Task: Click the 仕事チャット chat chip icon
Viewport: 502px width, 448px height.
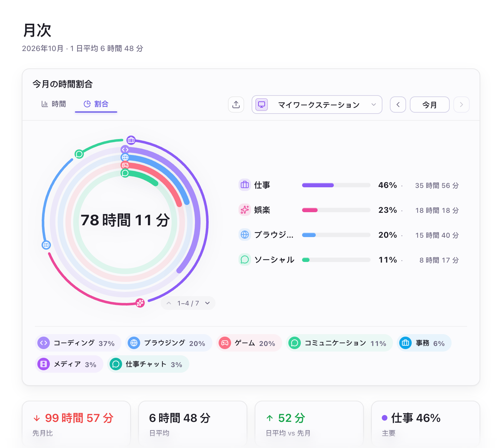Action: (116, 364)
